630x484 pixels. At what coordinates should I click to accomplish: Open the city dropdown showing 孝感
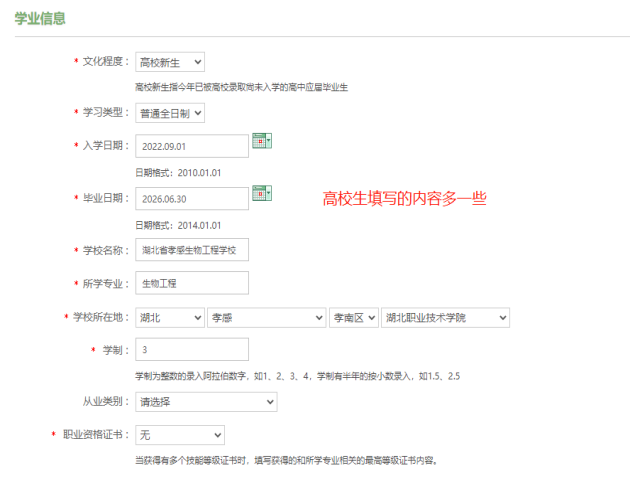click(265, 317)
